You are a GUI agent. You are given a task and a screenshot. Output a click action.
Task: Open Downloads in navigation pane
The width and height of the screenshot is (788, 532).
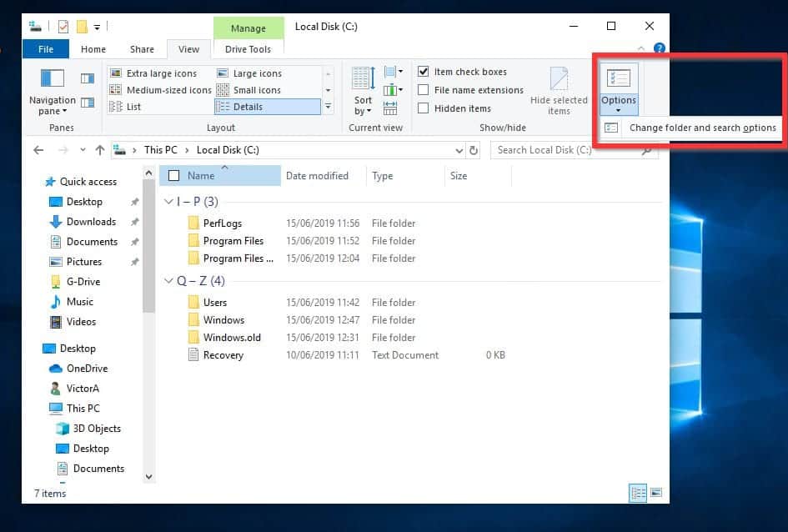click(x=83, y=222)
